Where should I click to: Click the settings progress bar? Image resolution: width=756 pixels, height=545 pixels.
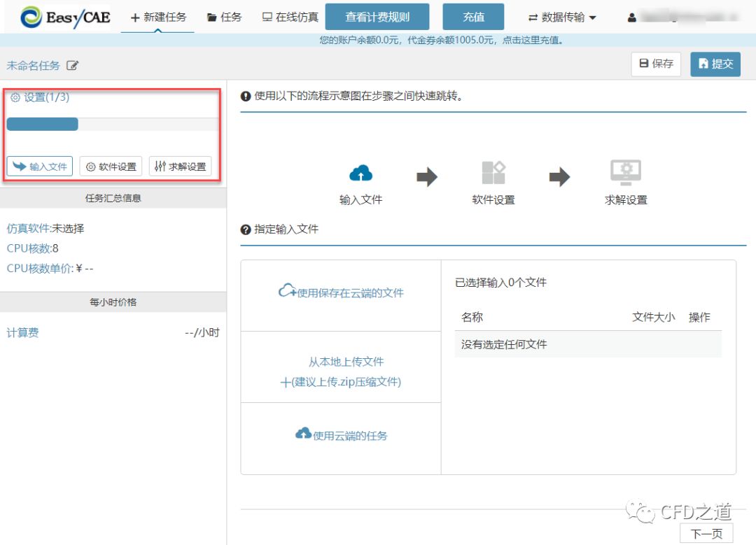coord(42,124)
